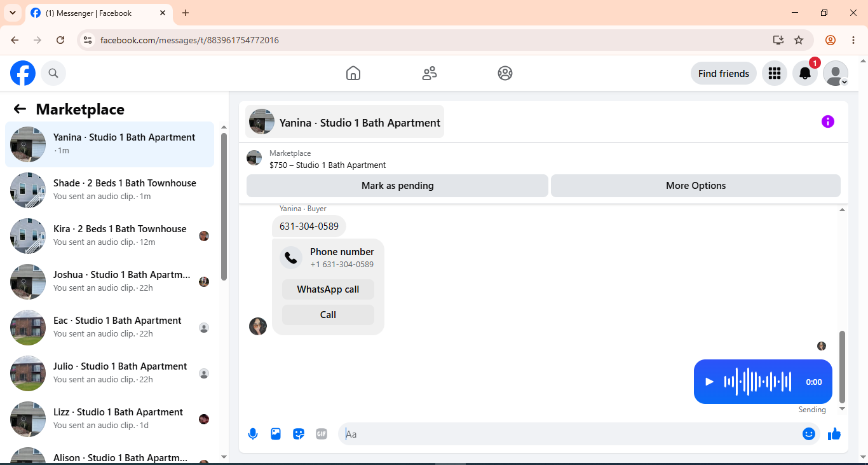Open the Facebook logo home link
Viewport: 868px width, 465px height.
(23, 73)
